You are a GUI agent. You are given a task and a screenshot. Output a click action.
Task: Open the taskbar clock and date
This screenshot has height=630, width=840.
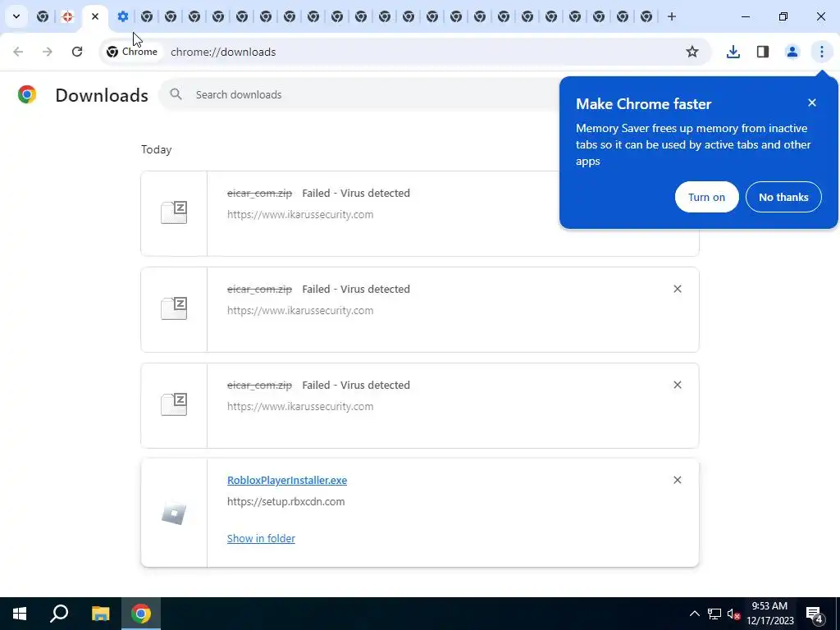[x=769, y=614]
